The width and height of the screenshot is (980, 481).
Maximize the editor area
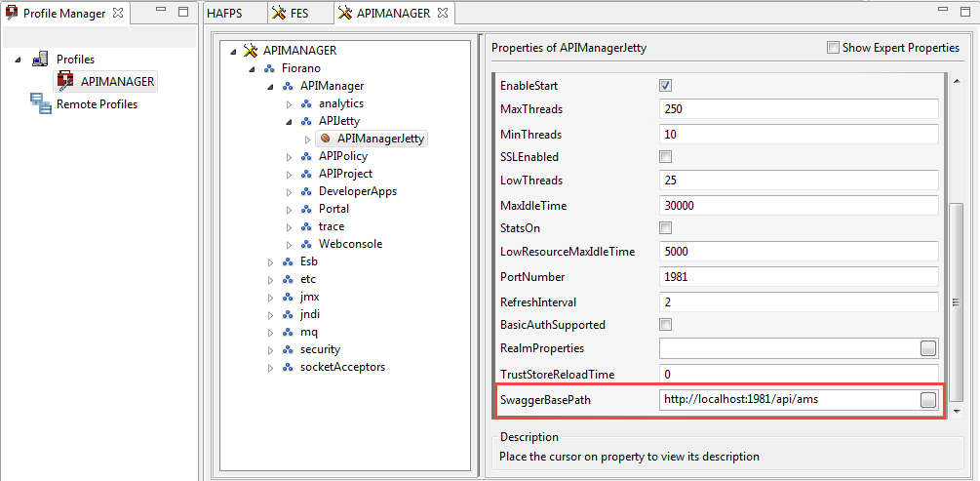point(967,12)
